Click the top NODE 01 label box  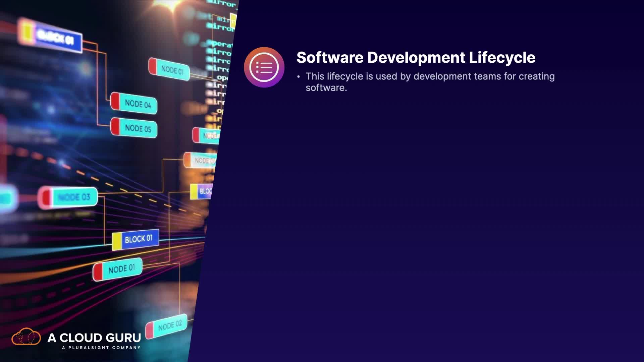(172, 70)
